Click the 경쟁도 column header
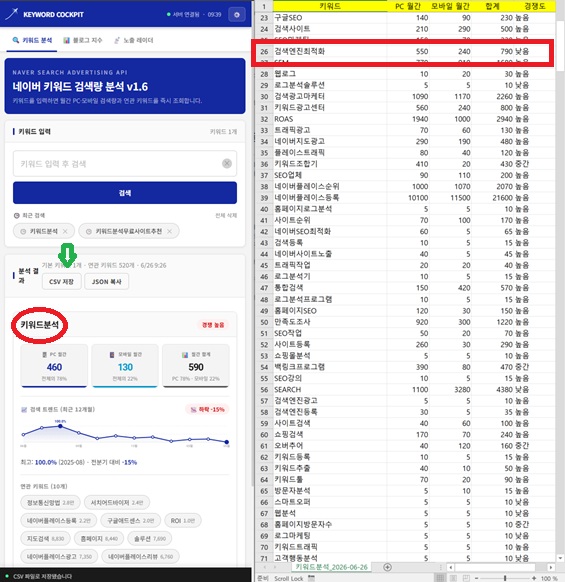This screenshot has width=565, height=582. (x=535, y=6)
